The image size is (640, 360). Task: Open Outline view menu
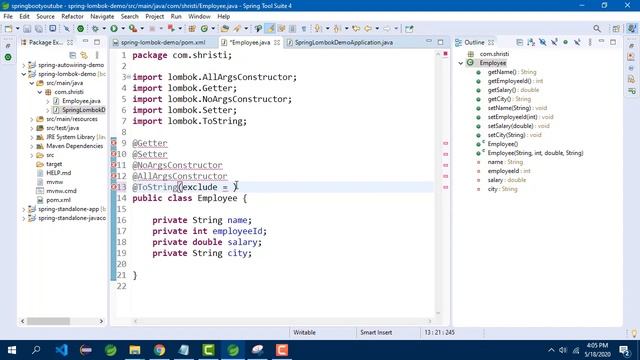[x=590, y=42]
